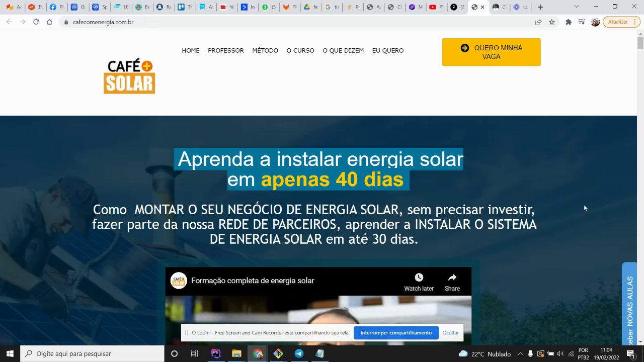
Task: Click the lock icon for site information
Action: pos(66,22)
